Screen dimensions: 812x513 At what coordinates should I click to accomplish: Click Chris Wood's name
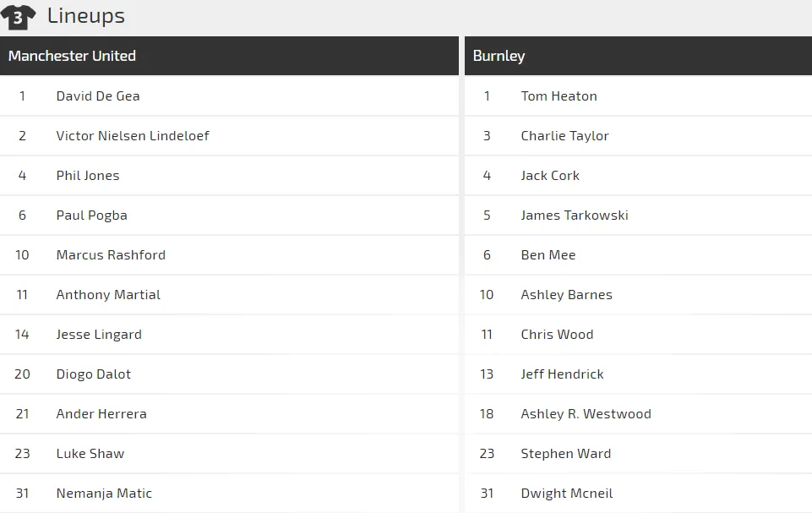[557, 334]
